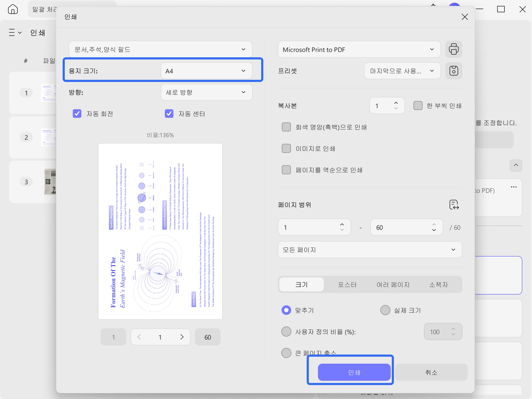
Task: Click the 취소 button
Action: 431,372
